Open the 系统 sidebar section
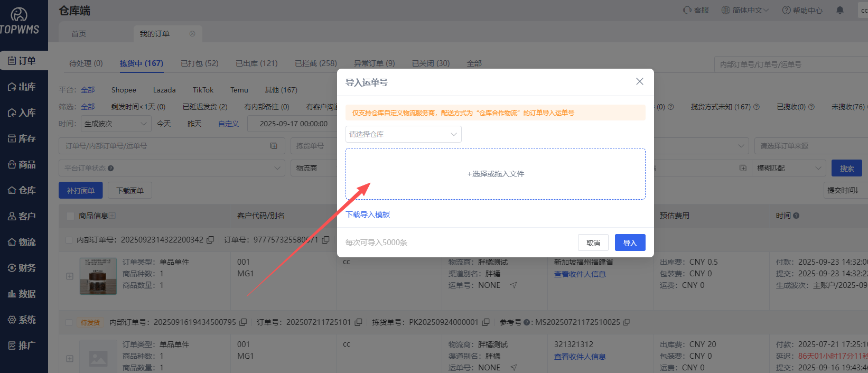 coord(22,320)
